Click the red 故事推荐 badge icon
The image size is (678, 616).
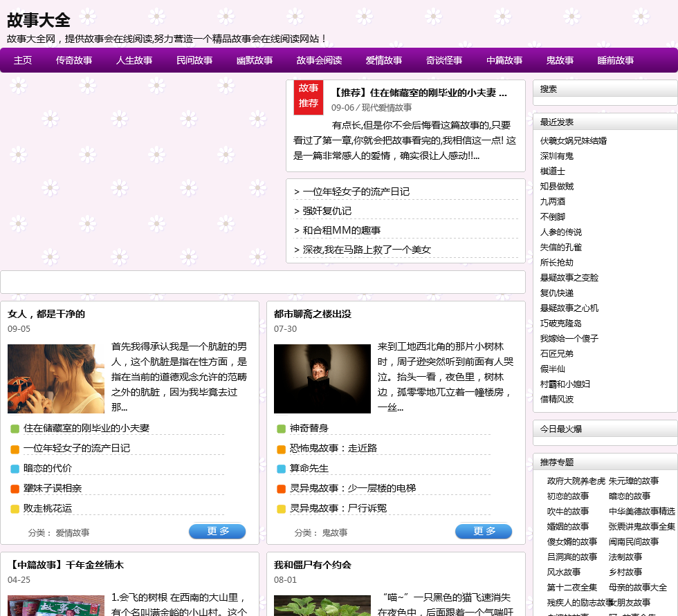309,96
